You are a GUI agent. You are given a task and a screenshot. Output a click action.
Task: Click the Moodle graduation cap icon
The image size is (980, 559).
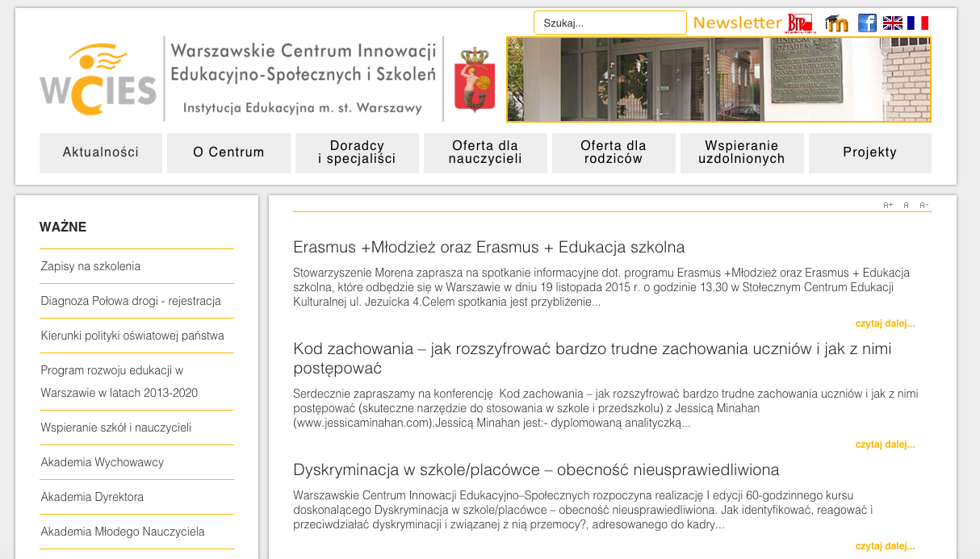tap(836, 23)
